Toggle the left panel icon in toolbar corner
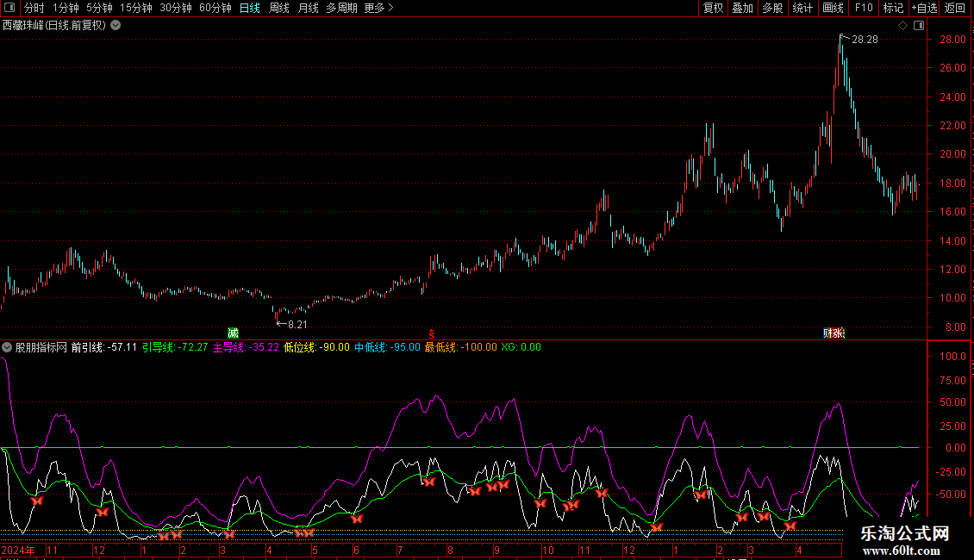 (9, 8)
